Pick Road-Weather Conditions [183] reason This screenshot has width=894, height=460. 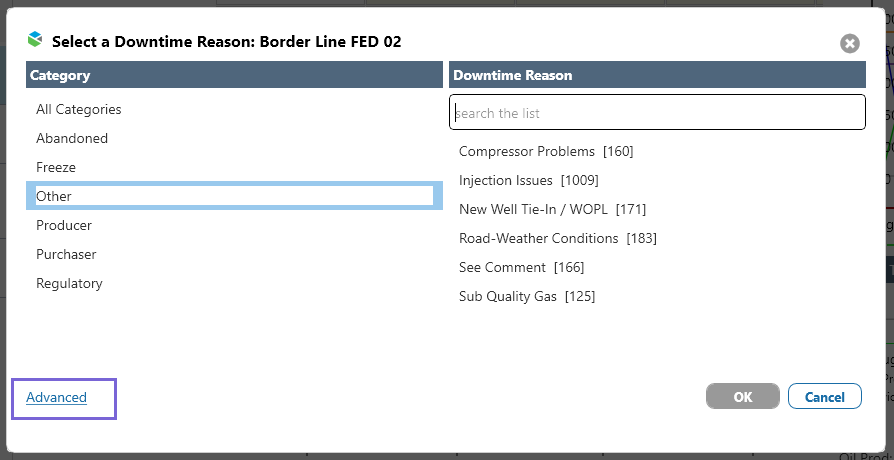557,238
